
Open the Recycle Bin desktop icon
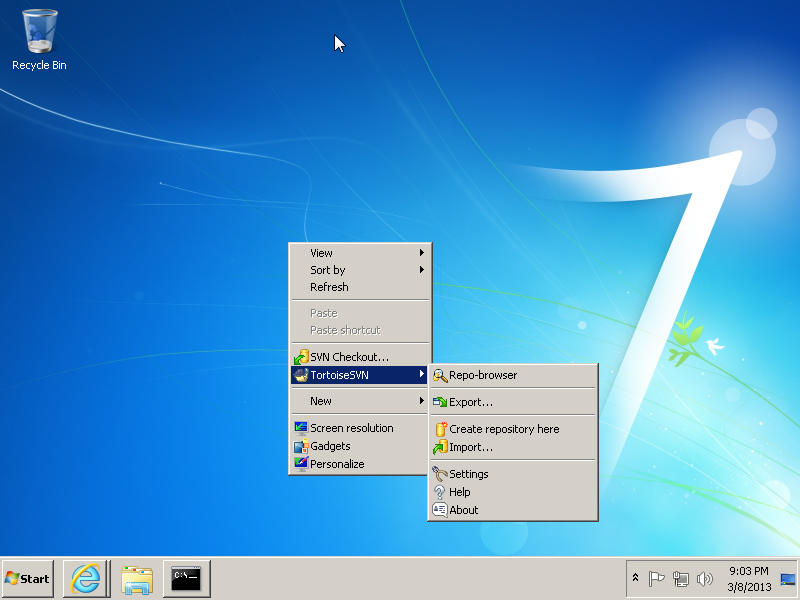pyautogui.click(x=39, y=40)
